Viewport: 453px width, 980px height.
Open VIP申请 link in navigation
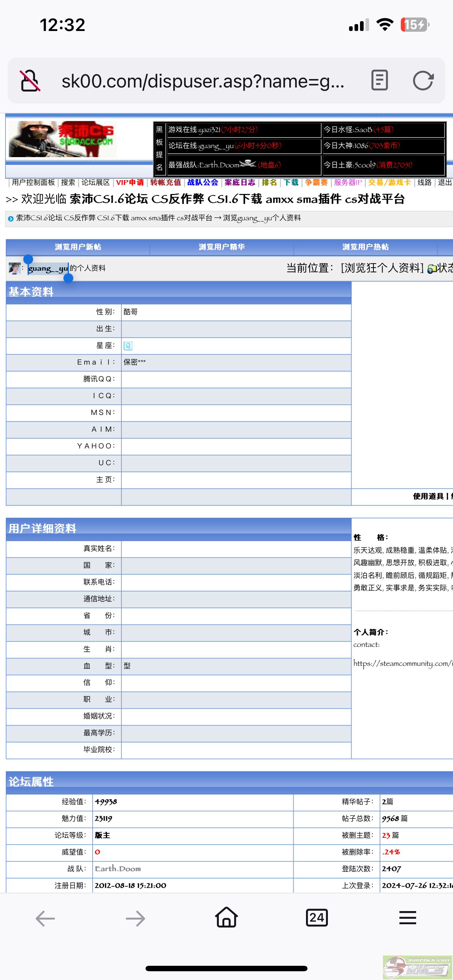[x=130, y=183]
